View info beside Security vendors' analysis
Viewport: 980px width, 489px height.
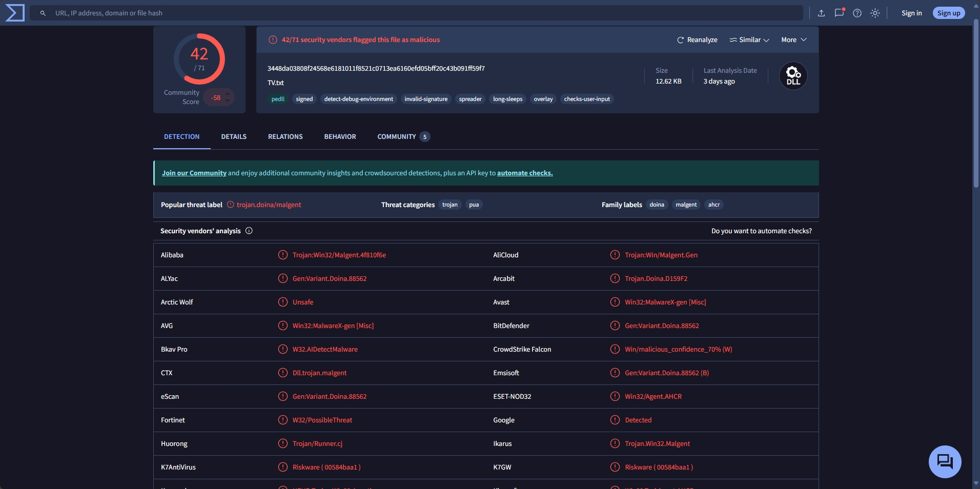coord(249,231)
